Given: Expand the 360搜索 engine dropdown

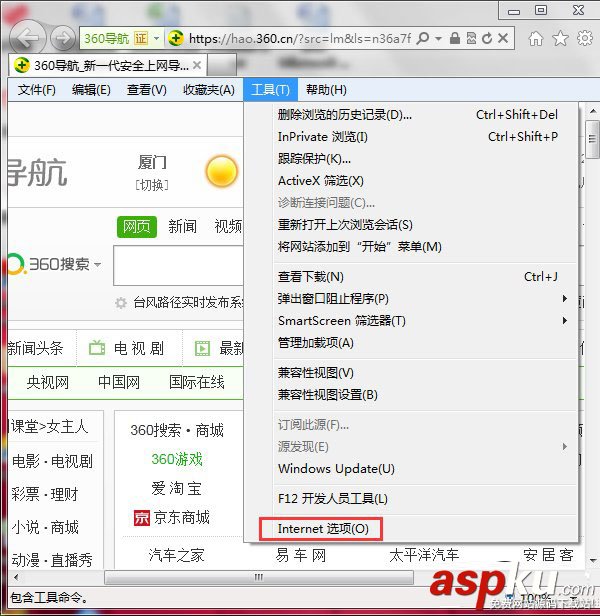Looking at the screenshot, I should coord(97,264).
